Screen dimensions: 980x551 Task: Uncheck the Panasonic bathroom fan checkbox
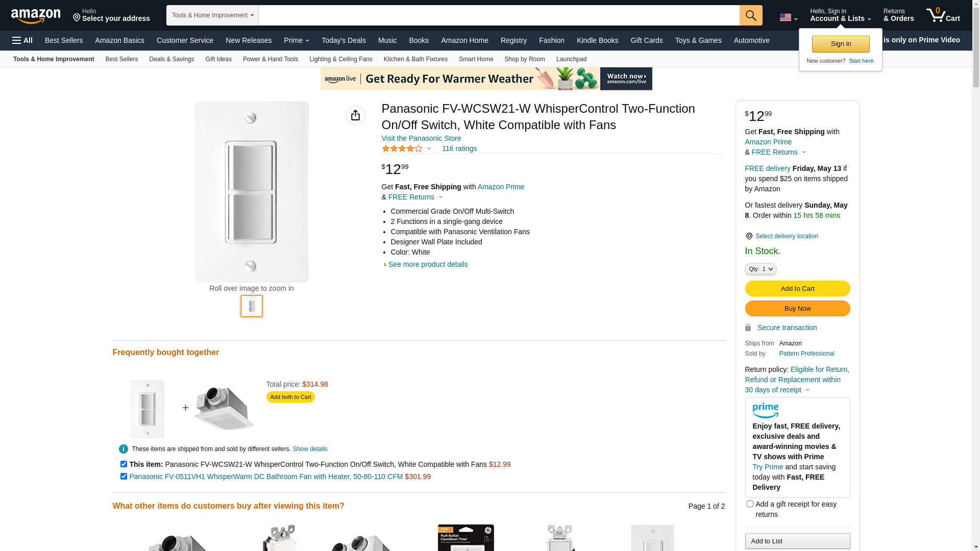click(x=124, y=477)
